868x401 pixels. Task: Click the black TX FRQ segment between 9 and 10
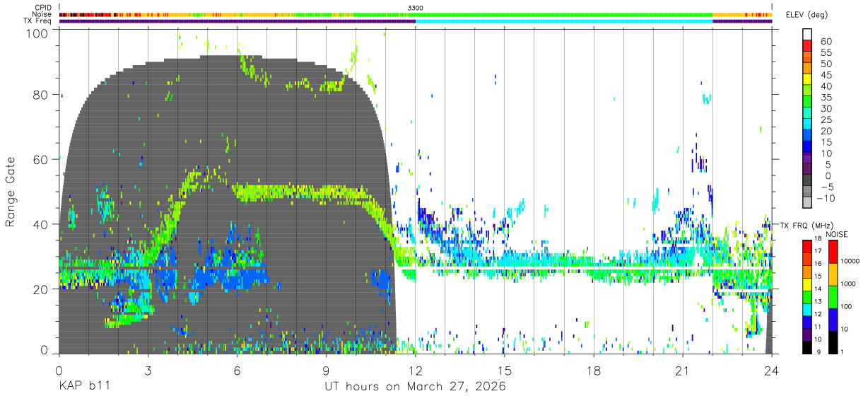point(807,347)
